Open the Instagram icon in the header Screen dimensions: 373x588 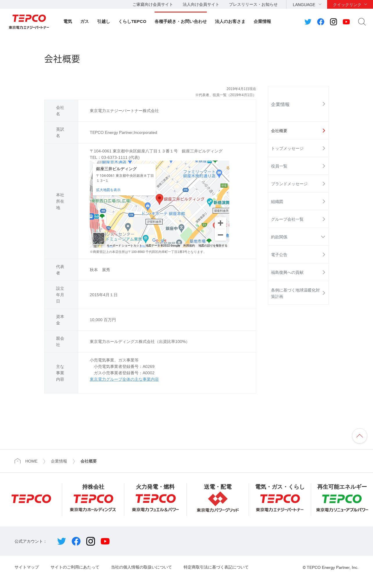point(333,22)
